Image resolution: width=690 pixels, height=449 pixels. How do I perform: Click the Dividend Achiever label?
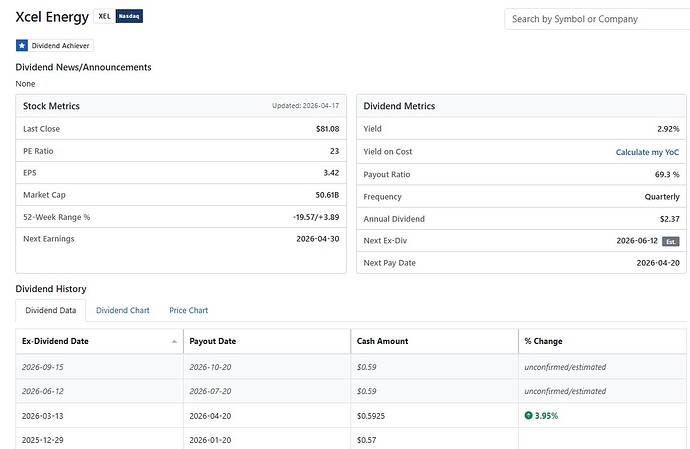coord(60,46)
